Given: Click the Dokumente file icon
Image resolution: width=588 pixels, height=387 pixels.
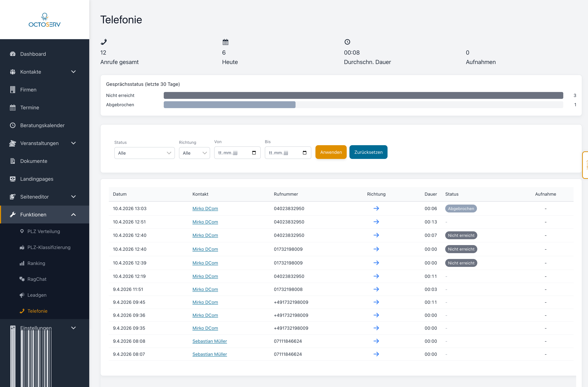Looking at the screenshot, I should [13, 161].
